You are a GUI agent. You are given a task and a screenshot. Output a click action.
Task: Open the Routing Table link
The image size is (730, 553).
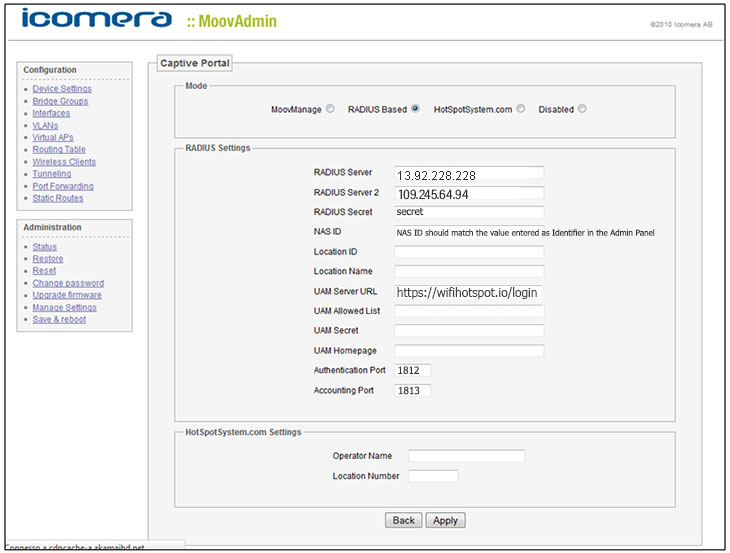pyautogui.click(x=59, y=150)
